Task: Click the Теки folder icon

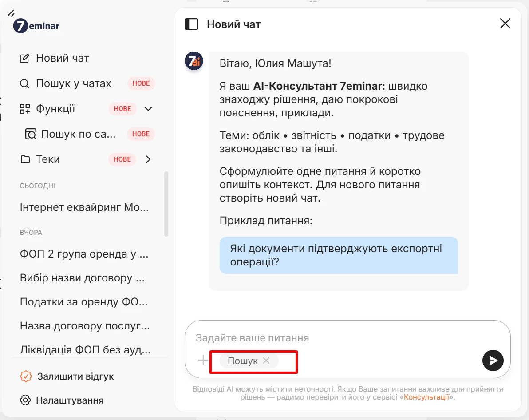Action: (25, 159)
